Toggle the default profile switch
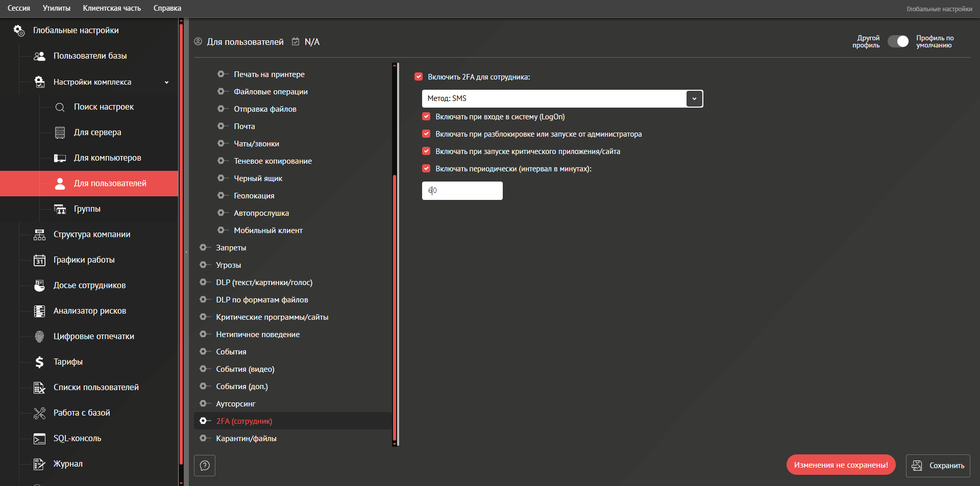The width and height of the screenshot is (980, 486). [x=898, y=41]
